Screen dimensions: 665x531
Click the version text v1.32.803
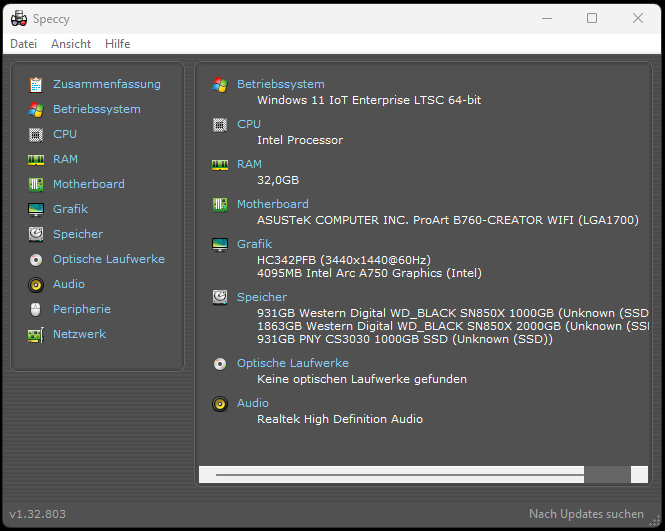click(38, 514)
